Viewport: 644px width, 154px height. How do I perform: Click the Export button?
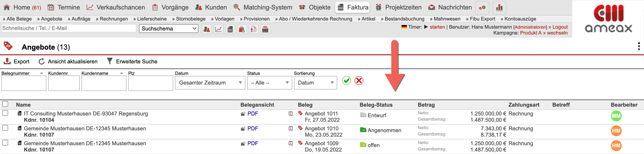click(x=17, y=61)
